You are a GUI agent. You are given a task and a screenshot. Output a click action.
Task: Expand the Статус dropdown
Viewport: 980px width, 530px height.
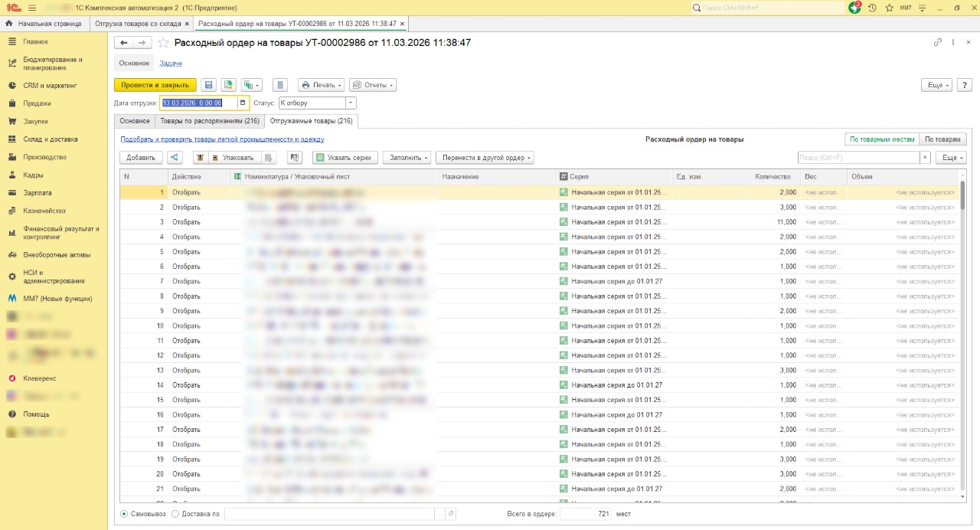[351, 103]
